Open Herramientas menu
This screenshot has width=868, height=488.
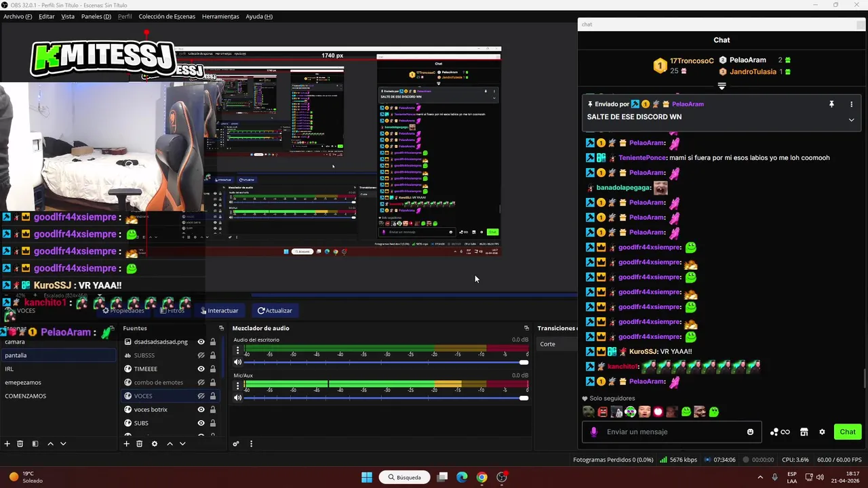(x=220, y=16)
